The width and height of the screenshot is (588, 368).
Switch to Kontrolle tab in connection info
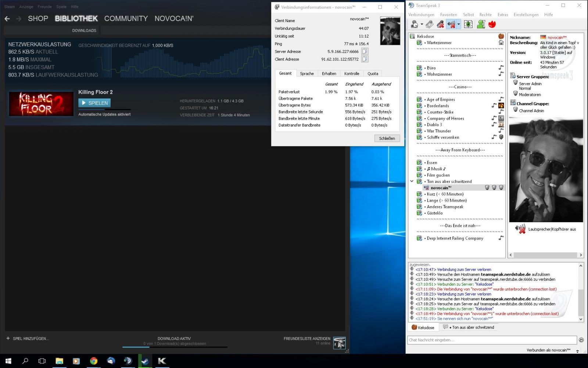click(x=352, y=74)
